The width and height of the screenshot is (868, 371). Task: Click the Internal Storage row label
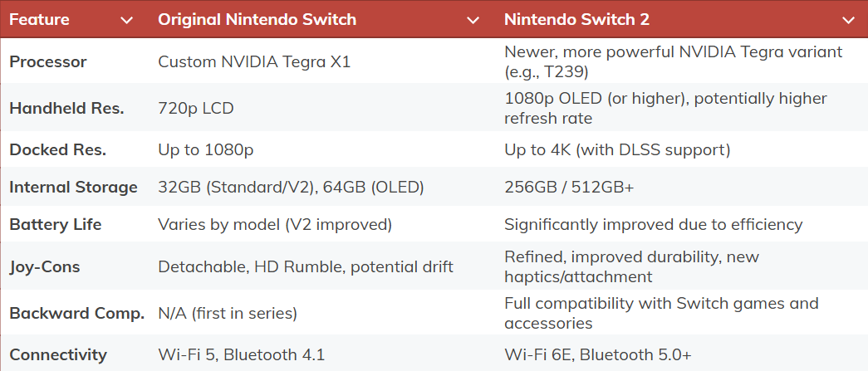pyautogui.click(x=73, y=188)
